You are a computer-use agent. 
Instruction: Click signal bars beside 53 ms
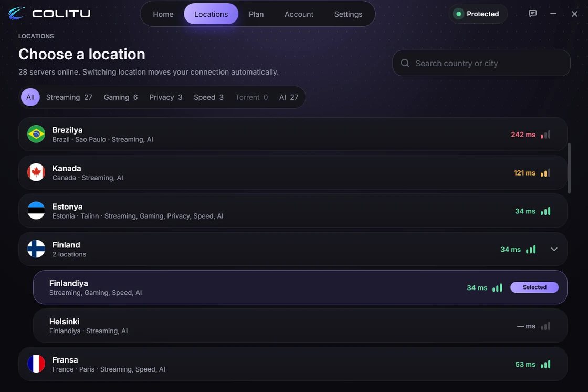[x=545, y=364]
